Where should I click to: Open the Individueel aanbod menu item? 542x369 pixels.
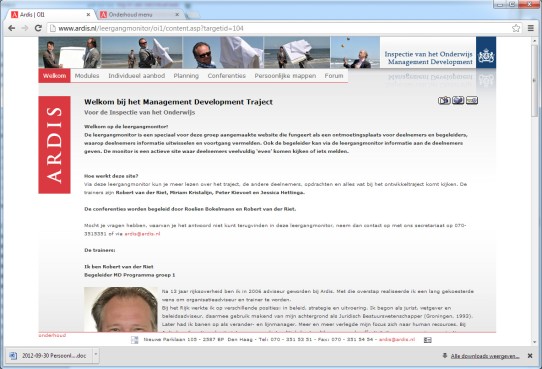(x=137, y=76)
